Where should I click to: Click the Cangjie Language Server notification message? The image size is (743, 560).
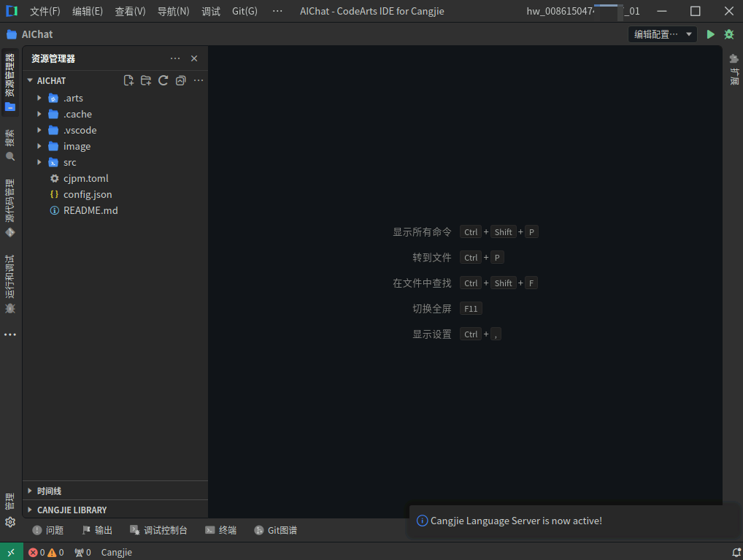tap(516, 521)
